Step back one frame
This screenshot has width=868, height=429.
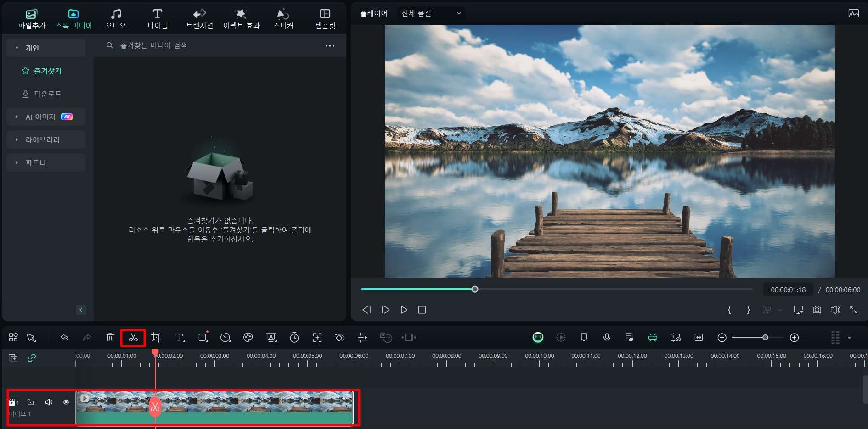[x=366, y=310]
